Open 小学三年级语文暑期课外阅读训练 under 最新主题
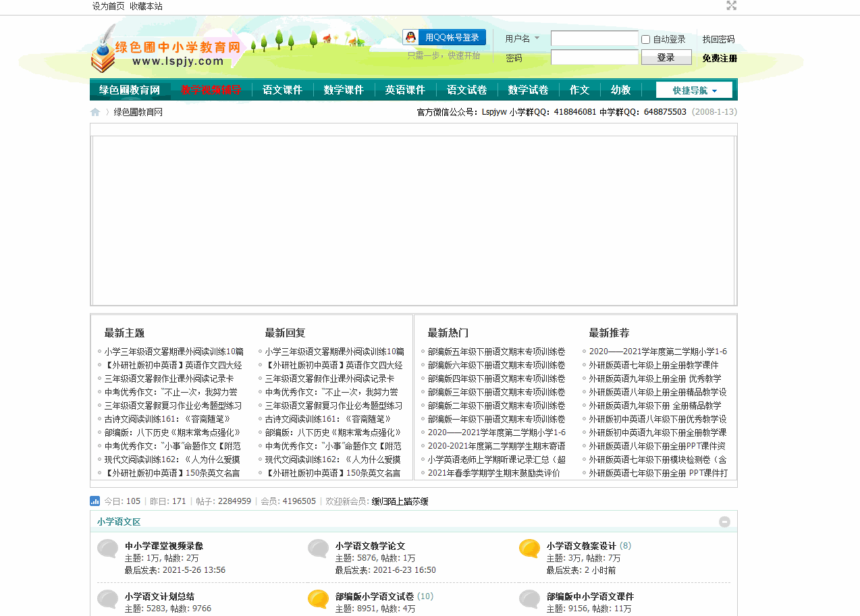 pos(174,352)
